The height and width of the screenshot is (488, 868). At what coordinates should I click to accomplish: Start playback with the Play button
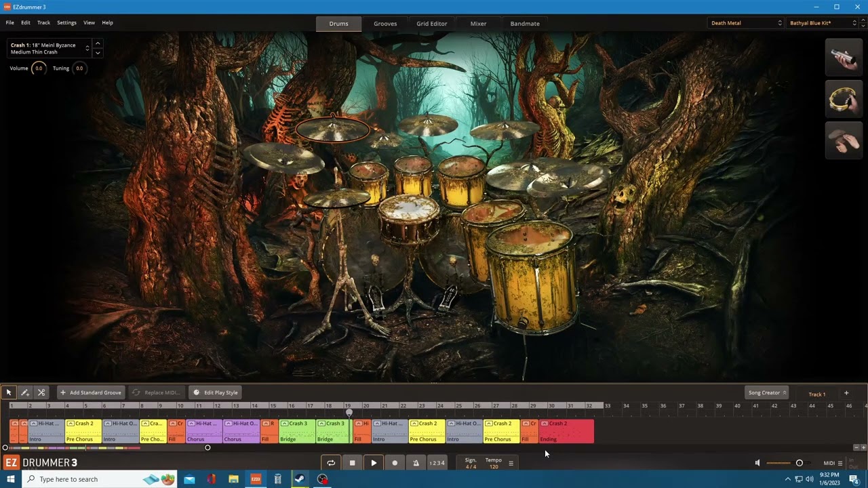pos(374,463)
